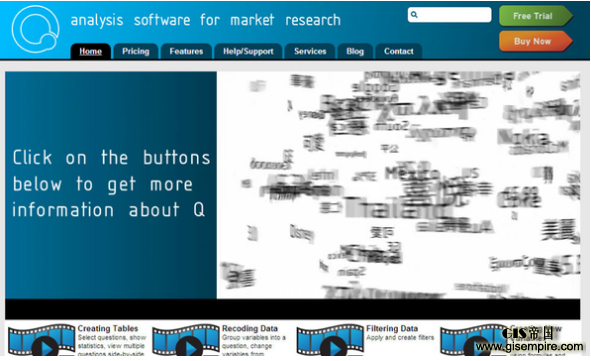The image size is (591, 361).
Task: Open the Creating Tables link
Action: tap(108, 328)
